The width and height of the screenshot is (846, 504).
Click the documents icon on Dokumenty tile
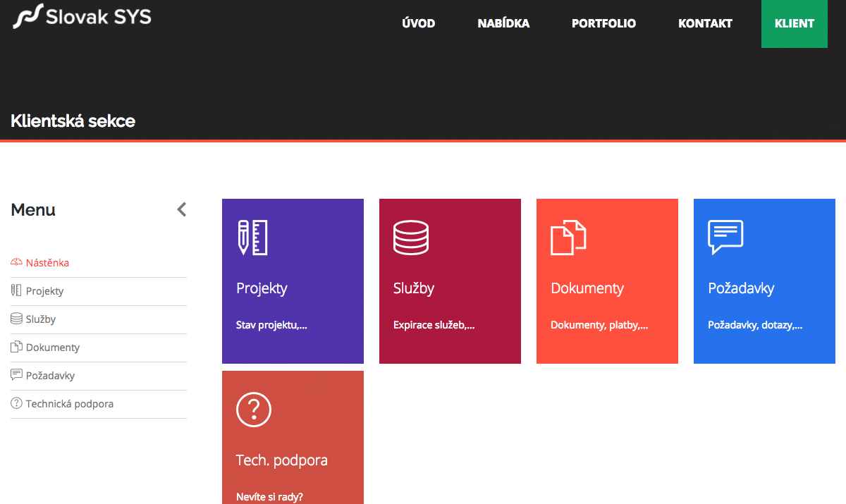568,238
